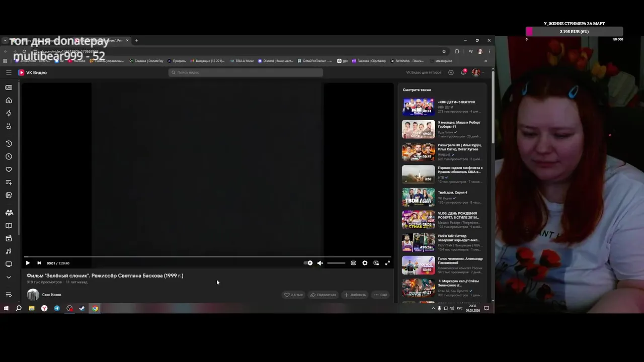Open the gpt bookmark
This screenshot has height=362, width=644.
coord(343,61)
